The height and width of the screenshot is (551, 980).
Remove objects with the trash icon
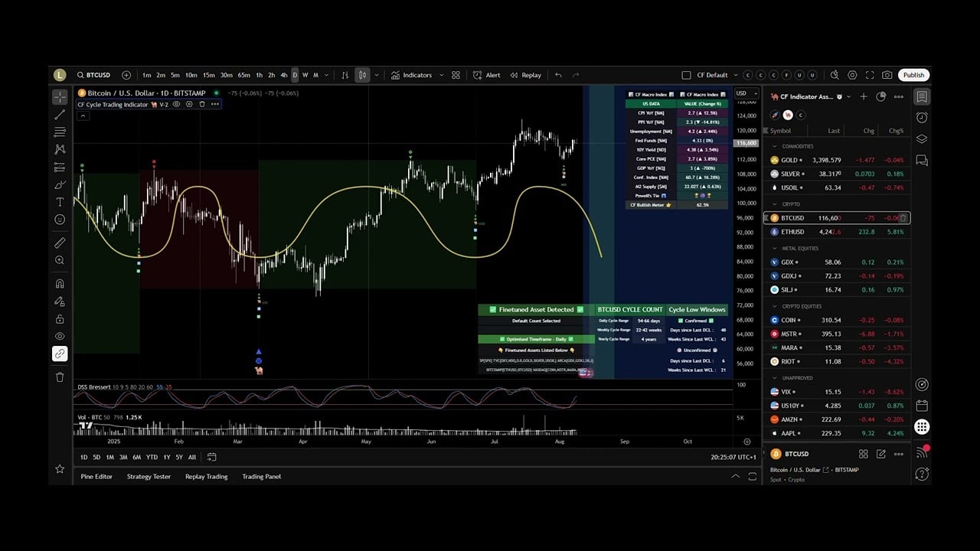point(60,377)
